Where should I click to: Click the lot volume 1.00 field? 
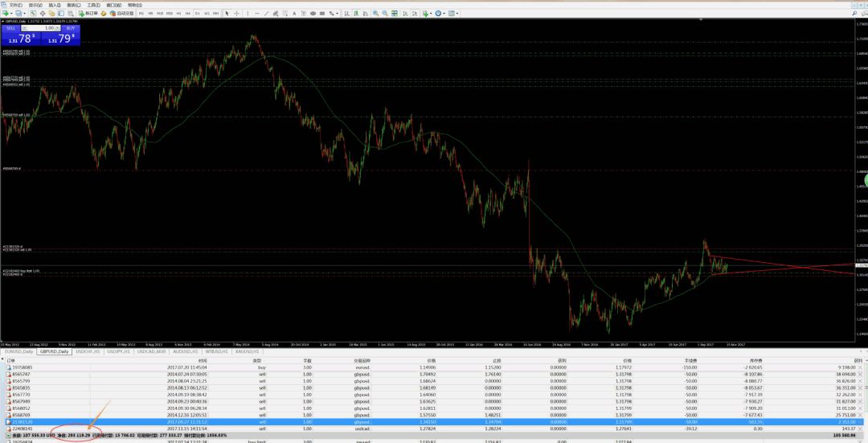41,28
